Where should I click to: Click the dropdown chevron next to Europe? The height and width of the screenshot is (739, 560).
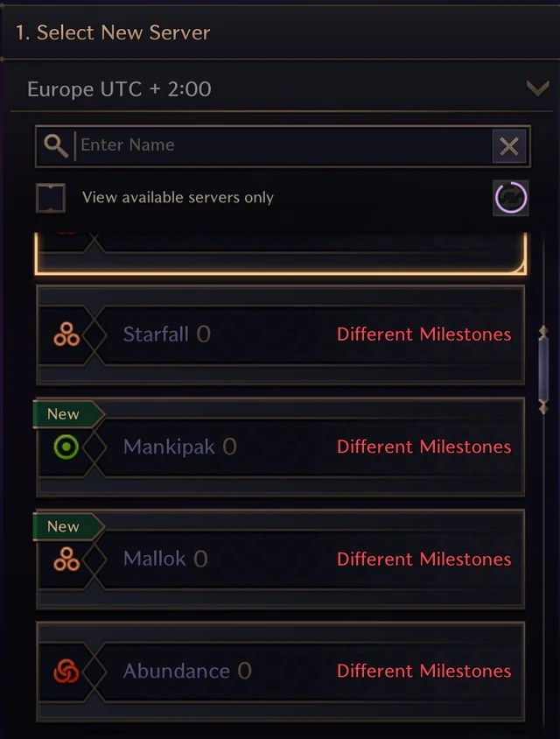tap(537, 88)
